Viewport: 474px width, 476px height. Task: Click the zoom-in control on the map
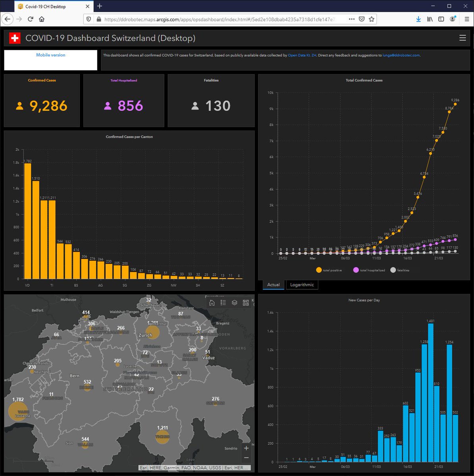click(247, 448)
